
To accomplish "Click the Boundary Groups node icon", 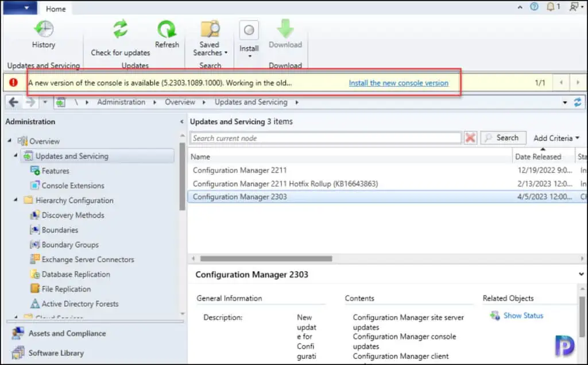I will (x=35, y=244).
